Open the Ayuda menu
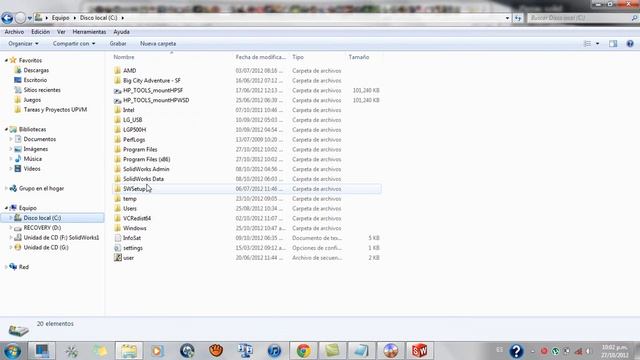This screenshot has width=640, height=360. click(121, 32)
